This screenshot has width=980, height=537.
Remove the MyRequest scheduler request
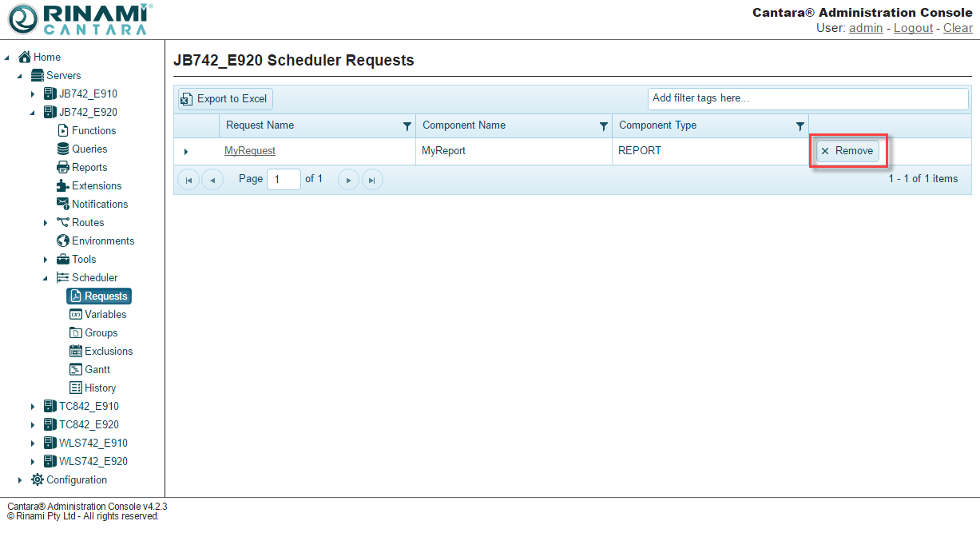click(847, 151)
